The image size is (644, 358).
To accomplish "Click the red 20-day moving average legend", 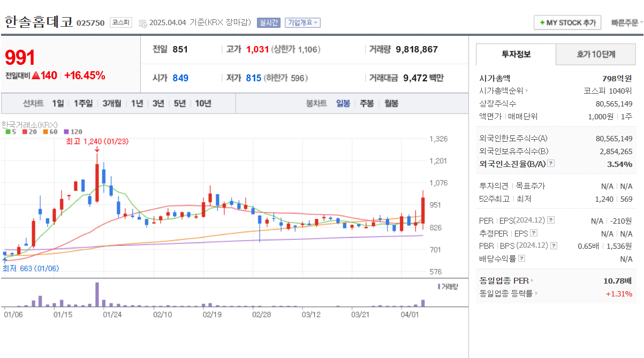I will pos(29,132).
